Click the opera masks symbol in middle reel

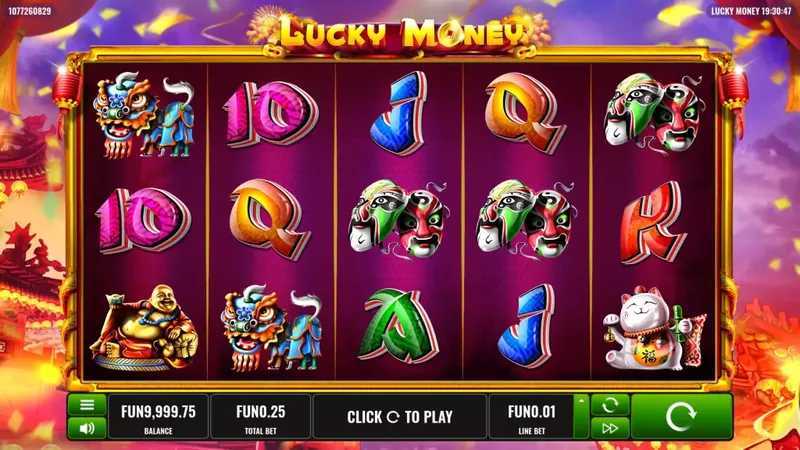click(399, 219)
